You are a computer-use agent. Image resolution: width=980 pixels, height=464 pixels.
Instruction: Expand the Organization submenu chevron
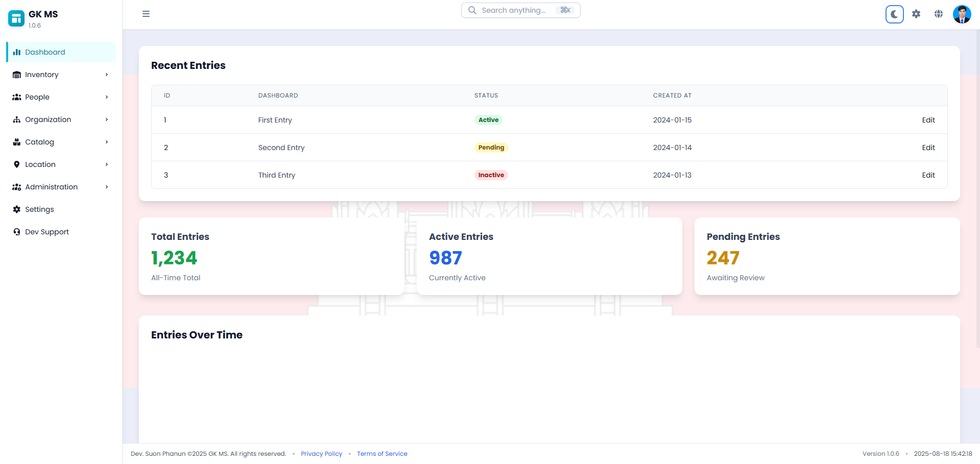coord(106,119)
